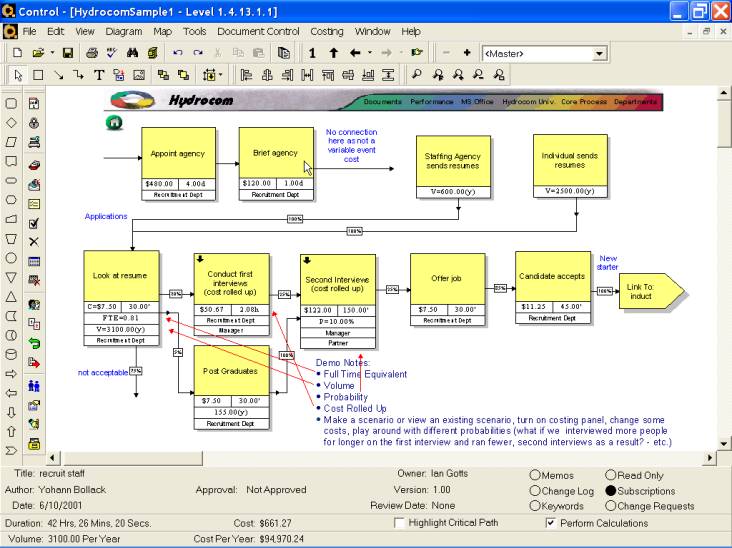Open the Map menu
Viewport: 732px width, 548px height.
pyautogui.click(x=162, y=32)
